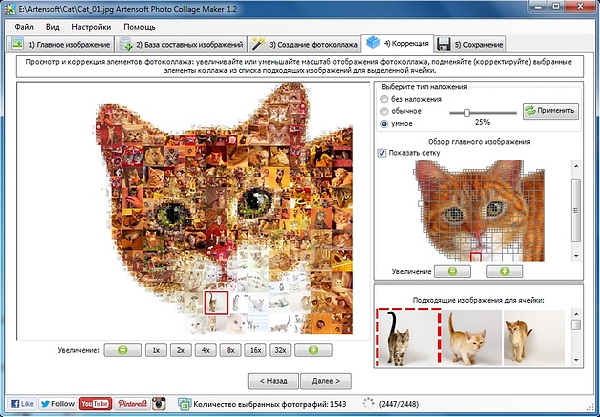Click the Facebook Like button
Screen dimensions: 600x417
point(22,404)
